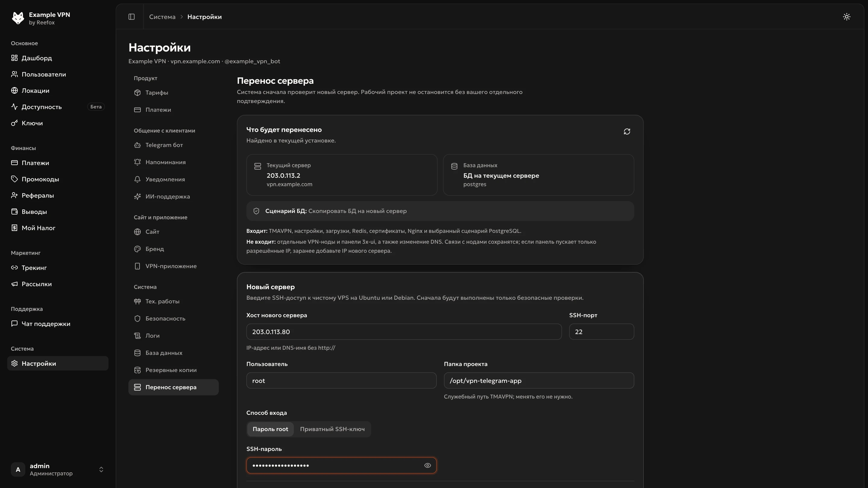Click the Ключи key icon
Image resolution: width=868 pixels, height=488 pixels.
tap(14, 123)
